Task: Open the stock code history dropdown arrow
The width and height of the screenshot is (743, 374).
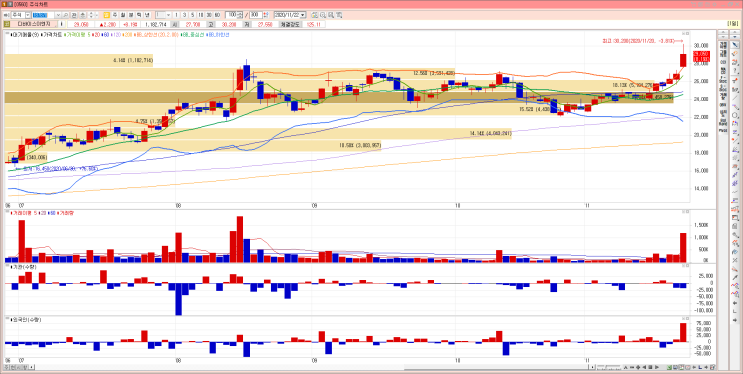Action: [58, 15]
